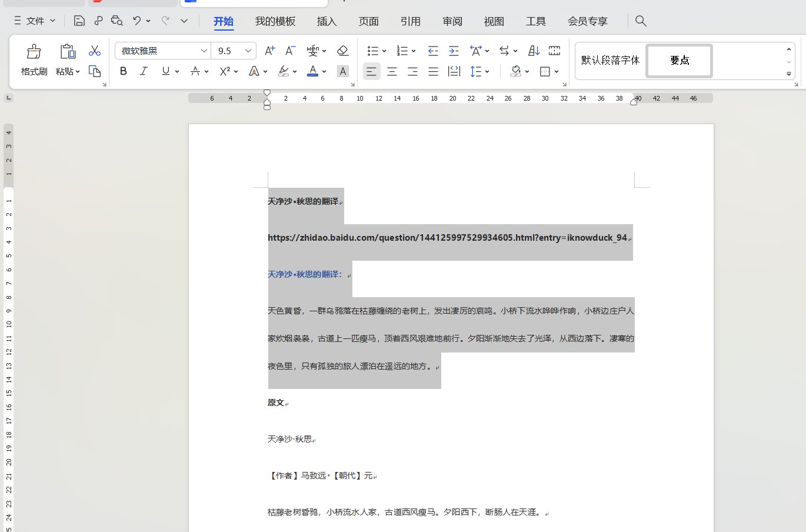The height and width of the screenshot is (532, 806).
Task: Open font settings dialog launcher arrow
Action: coord(352,85)
